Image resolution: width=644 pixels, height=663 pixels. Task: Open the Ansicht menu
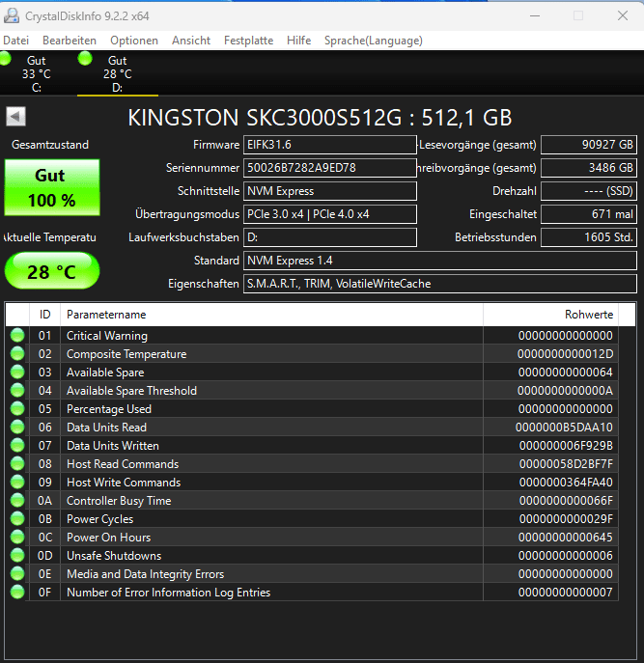point(191,41)
